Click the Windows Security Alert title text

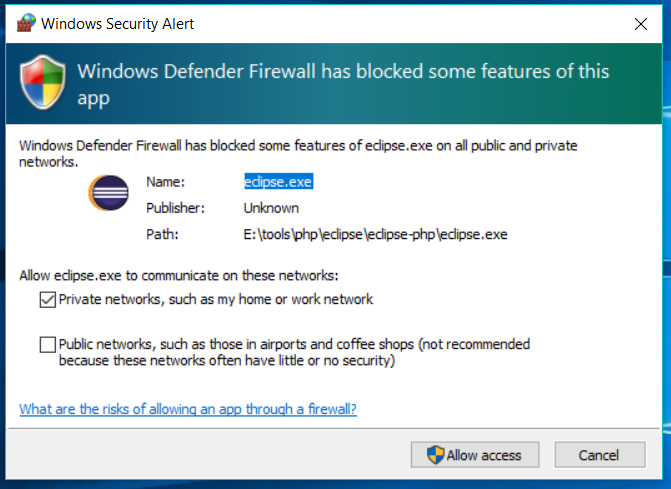tap(117, 24)
